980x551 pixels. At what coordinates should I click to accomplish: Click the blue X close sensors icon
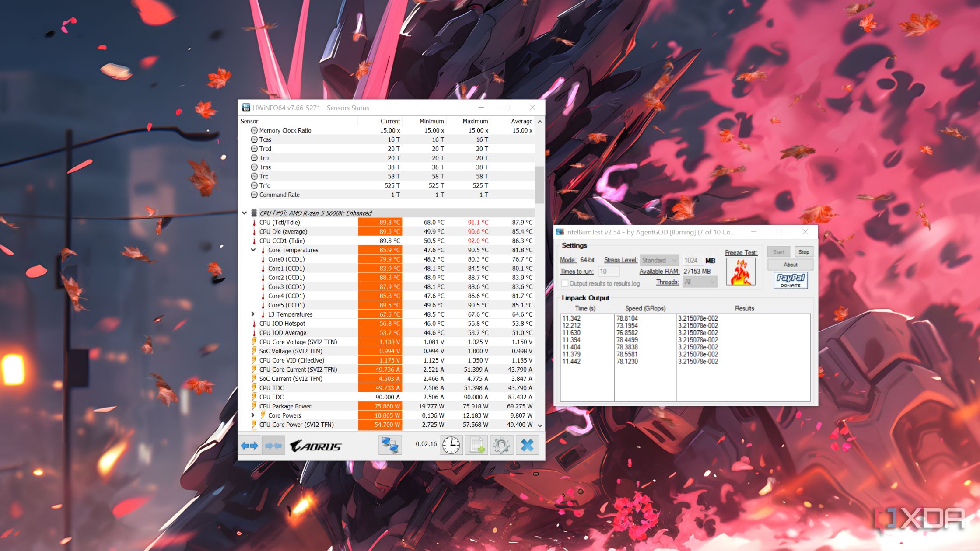pyautogui.click(x=527, y=446)
